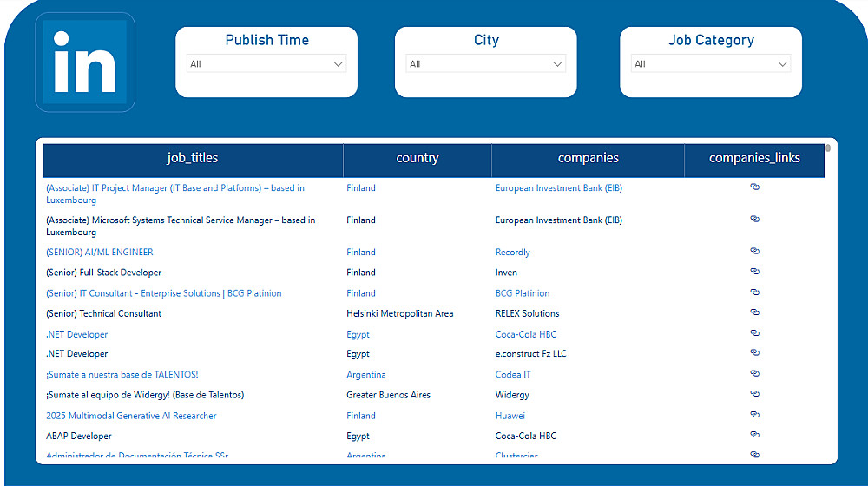Select the (SENIOR) AI/ML ENGINEER job title
Screen dimensions: 868x486
(100, 253)
